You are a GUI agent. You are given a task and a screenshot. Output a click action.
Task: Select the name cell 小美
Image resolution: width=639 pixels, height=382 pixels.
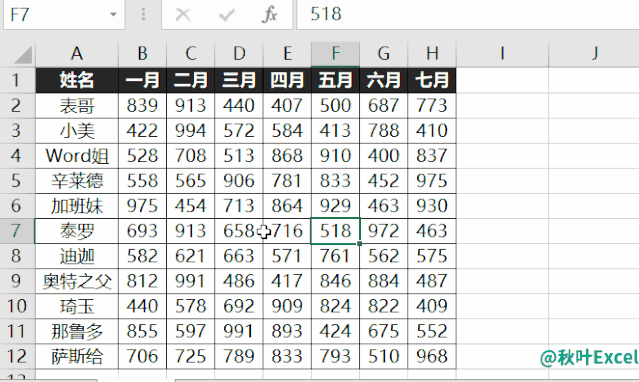click(77, 131)
